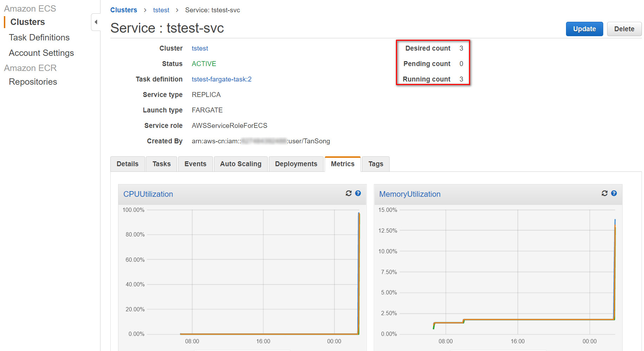Refresh the CPUUtilization chart
The height and width of the screenshot is (351, 644).
click(x=349, y=193)
